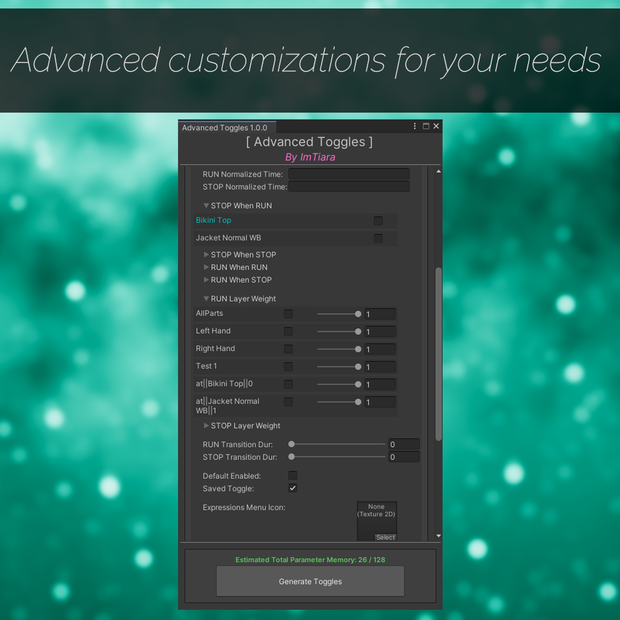The width and height of the screenshot is (620, 620).
Task: Click the scroll down arrow
Action: (x=439, y=536)
